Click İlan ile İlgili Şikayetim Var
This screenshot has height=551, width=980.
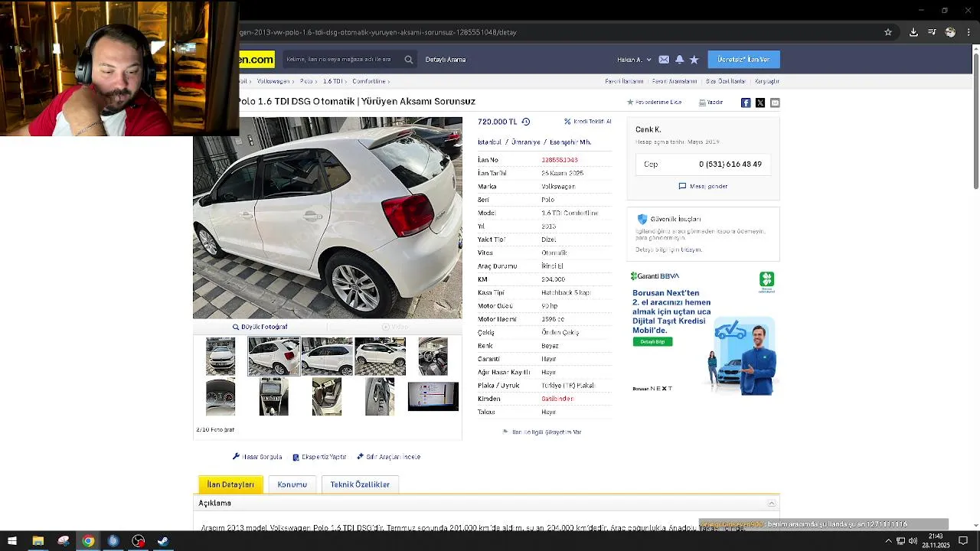click(x=542, y=432)
